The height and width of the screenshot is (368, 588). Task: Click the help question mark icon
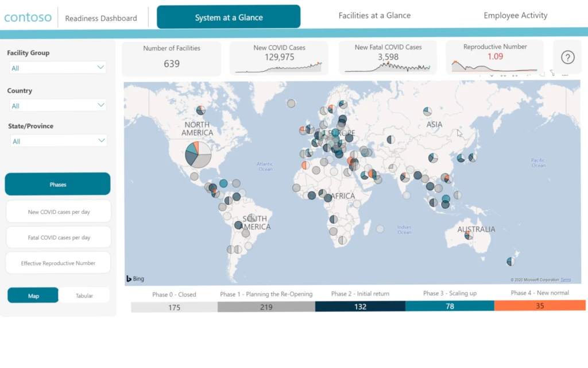coord(567,57)
